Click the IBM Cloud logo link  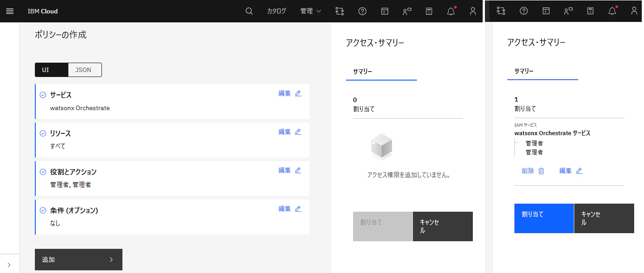coord(43,11)
